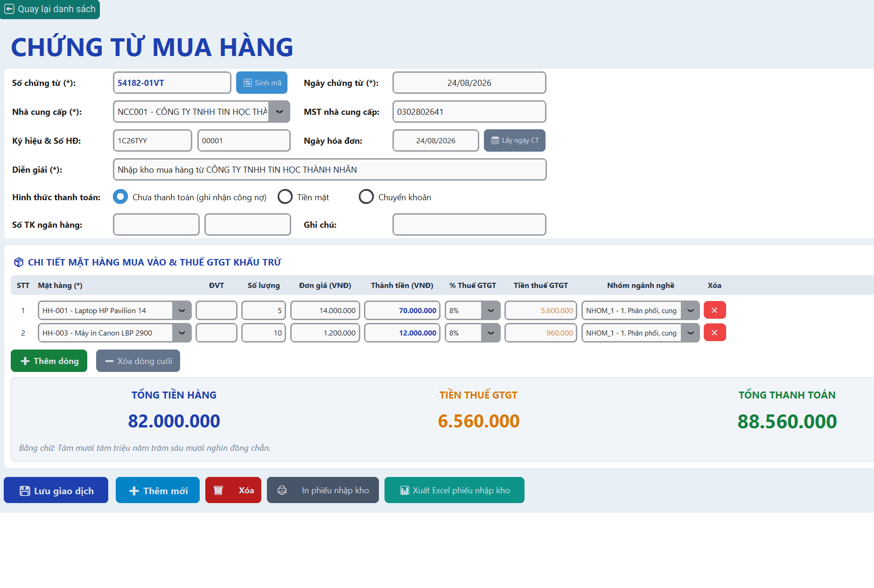Click the Ngày hóa đơn date field
The width and height of the screenshot is (874, 588).
point(436,140)
